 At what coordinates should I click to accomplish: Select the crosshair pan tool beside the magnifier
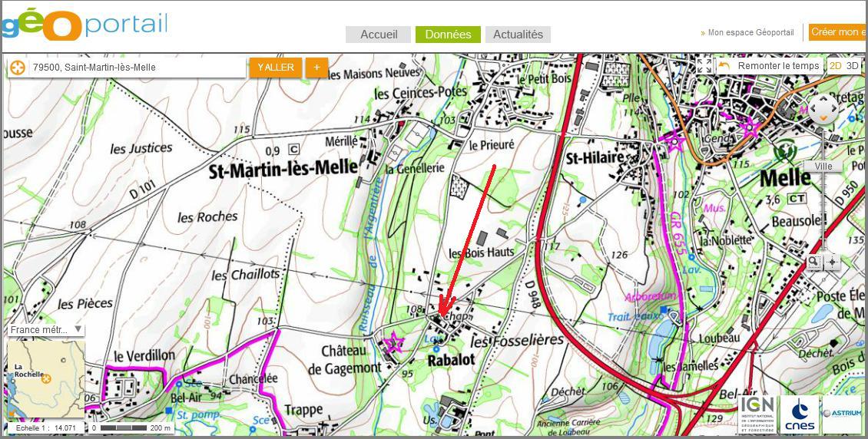click(x=832, y=262)
